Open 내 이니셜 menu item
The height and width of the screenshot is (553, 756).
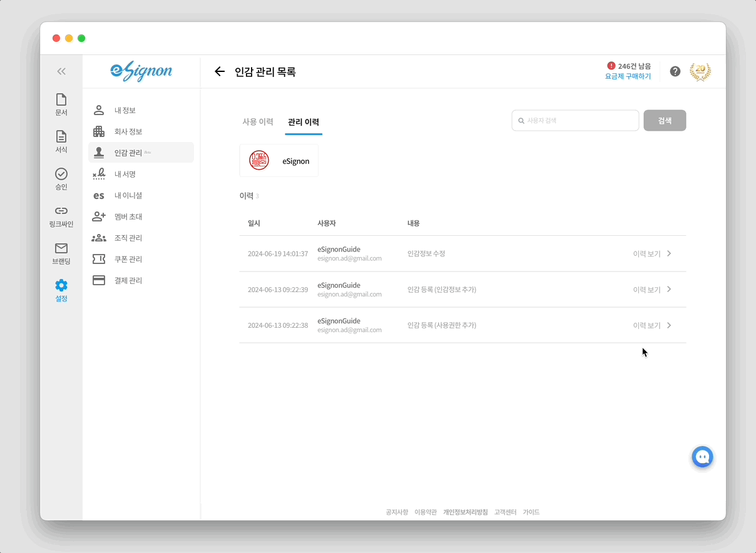coord(141,195)
